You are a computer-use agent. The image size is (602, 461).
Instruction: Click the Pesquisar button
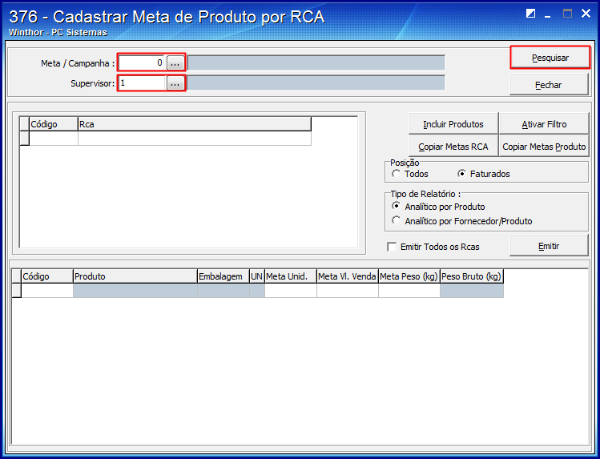550,58
